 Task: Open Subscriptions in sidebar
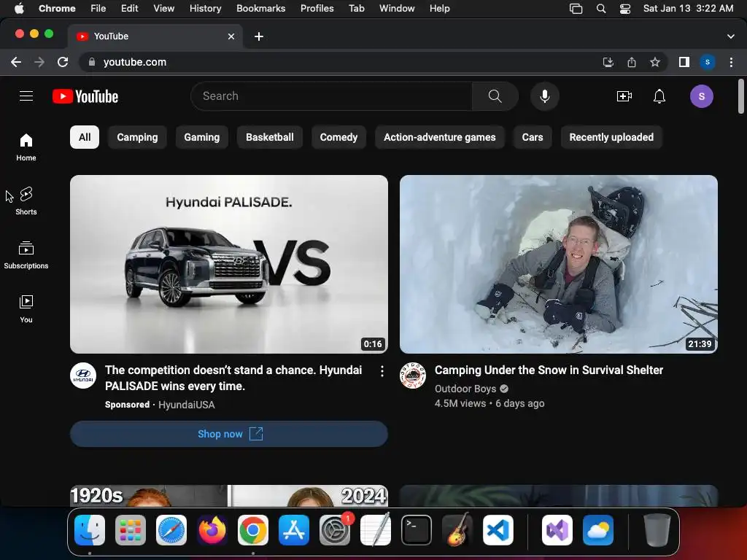coord(26,254)
